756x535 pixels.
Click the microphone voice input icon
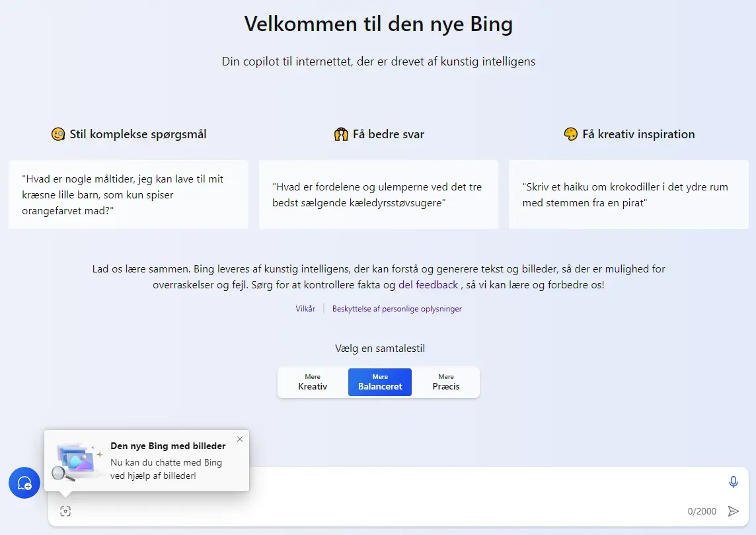733,482
